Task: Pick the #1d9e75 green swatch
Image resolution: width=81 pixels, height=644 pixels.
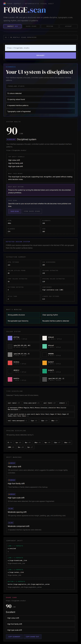Action: click(x=45, y=371)
